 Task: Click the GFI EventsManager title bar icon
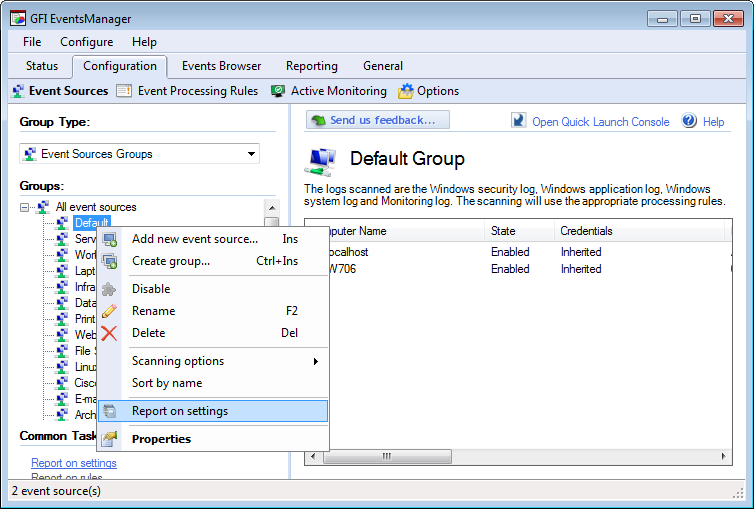click(x=18, y=18)
